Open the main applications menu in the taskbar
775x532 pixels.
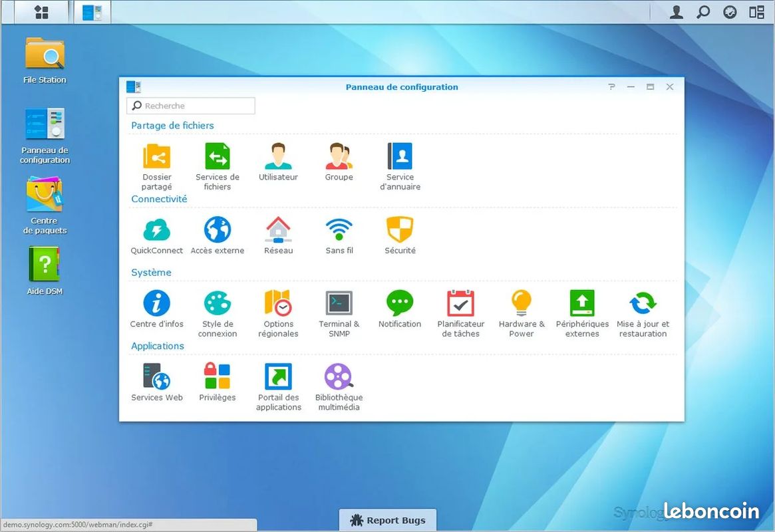click(40, 11)
